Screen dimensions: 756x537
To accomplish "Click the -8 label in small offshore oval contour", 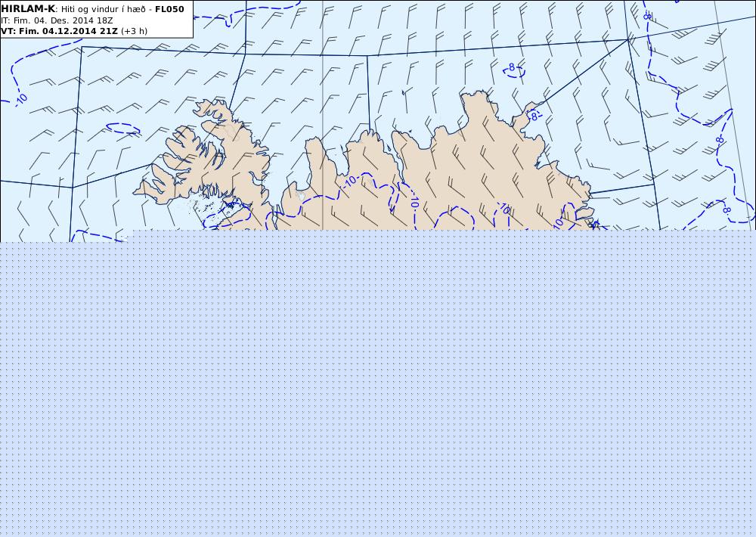I will coord(512,67).
